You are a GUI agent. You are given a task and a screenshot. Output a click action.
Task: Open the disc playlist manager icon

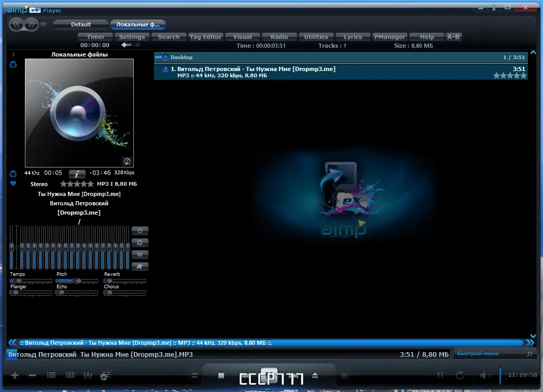[x=106, y=375]
